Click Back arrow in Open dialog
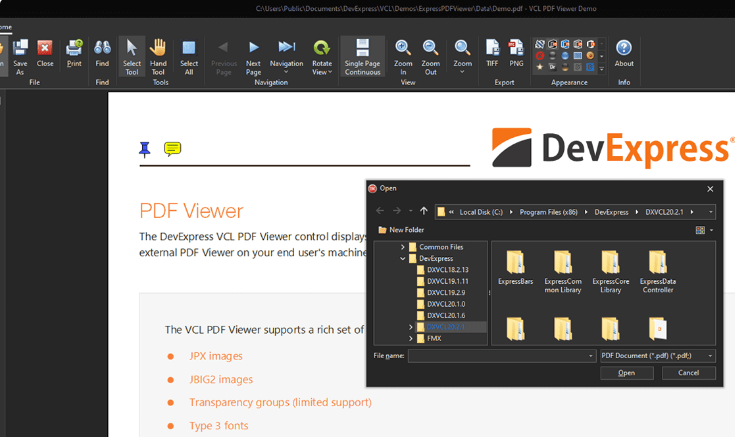Screen dimensions: 735x437 point(380,211)
